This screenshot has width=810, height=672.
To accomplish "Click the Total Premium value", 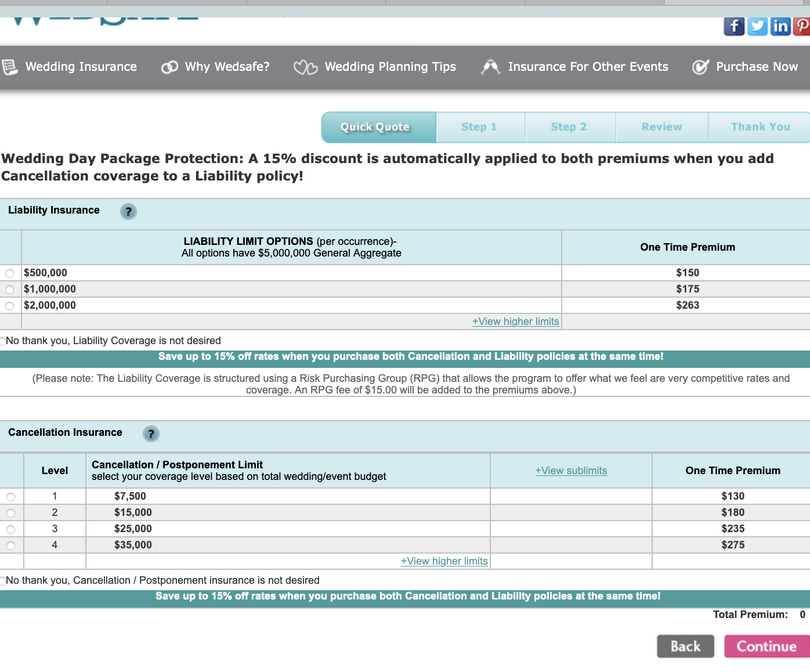I will [x=802, y=615].
